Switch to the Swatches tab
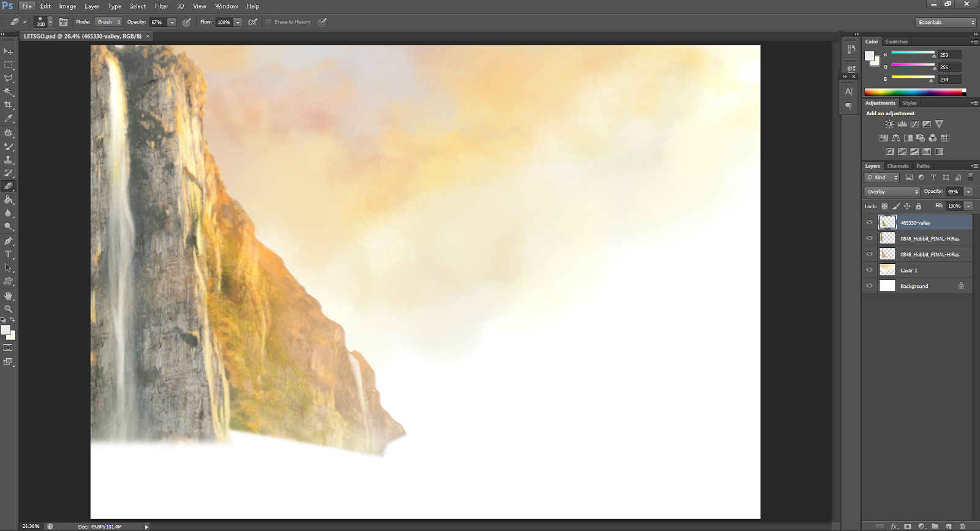980x531 pixels. tap(896, 42)
